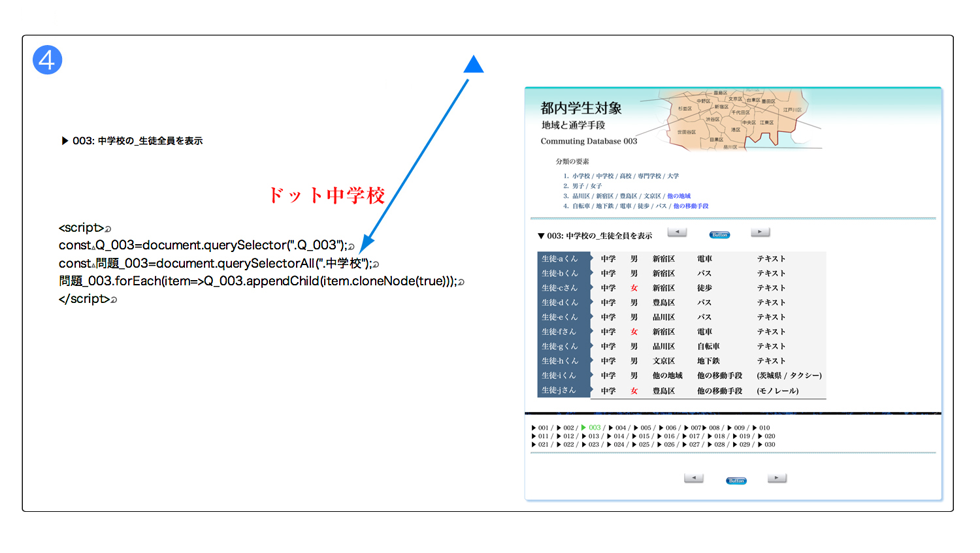Click the 専門学校 classification link
The width and height of the screenshot is (980, 553).
[x=649, y=176]
